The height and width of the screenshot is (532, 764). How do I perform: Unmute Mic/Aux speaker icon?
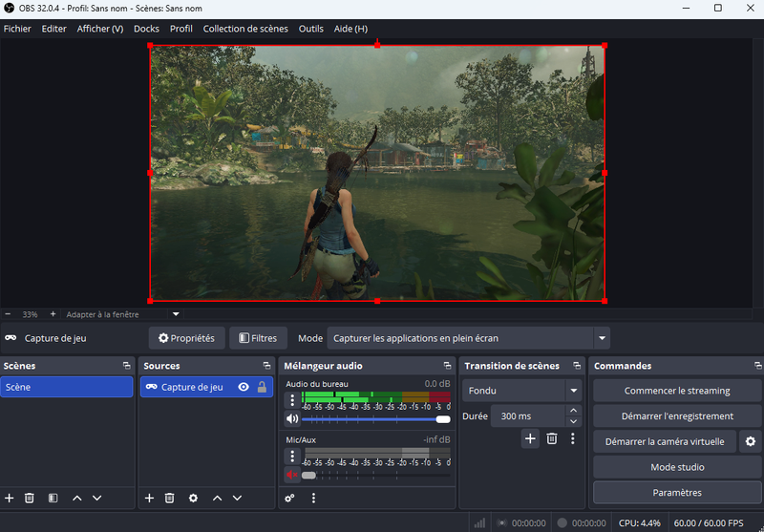click(292, 475)
